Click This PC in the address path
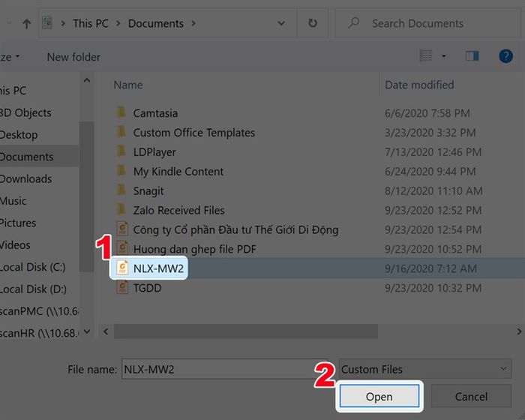This screenshot has width=525, height=420. 91,23
